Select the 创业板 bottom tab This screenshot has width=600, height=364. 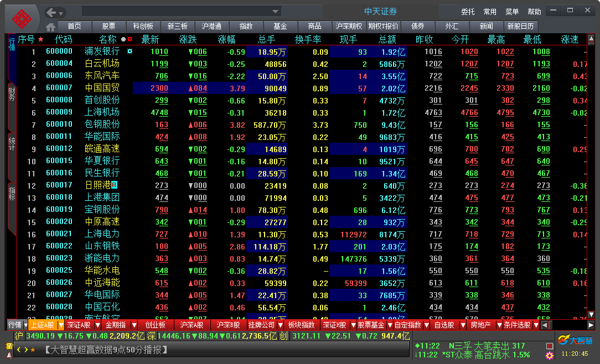point(156,325)
